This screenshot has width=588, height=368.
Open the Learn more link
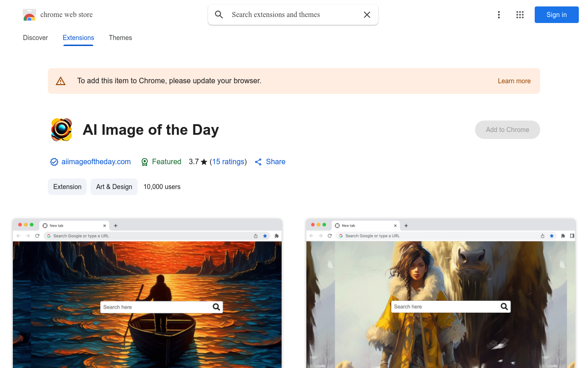click(x=514, y=81)
